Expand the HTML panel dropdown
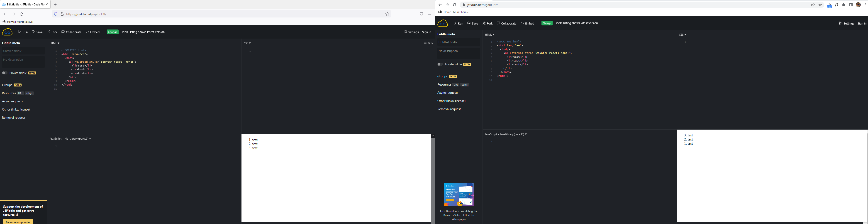Viewport: 868px width, 224px height. pyautogui.click(x=59, y=43)
